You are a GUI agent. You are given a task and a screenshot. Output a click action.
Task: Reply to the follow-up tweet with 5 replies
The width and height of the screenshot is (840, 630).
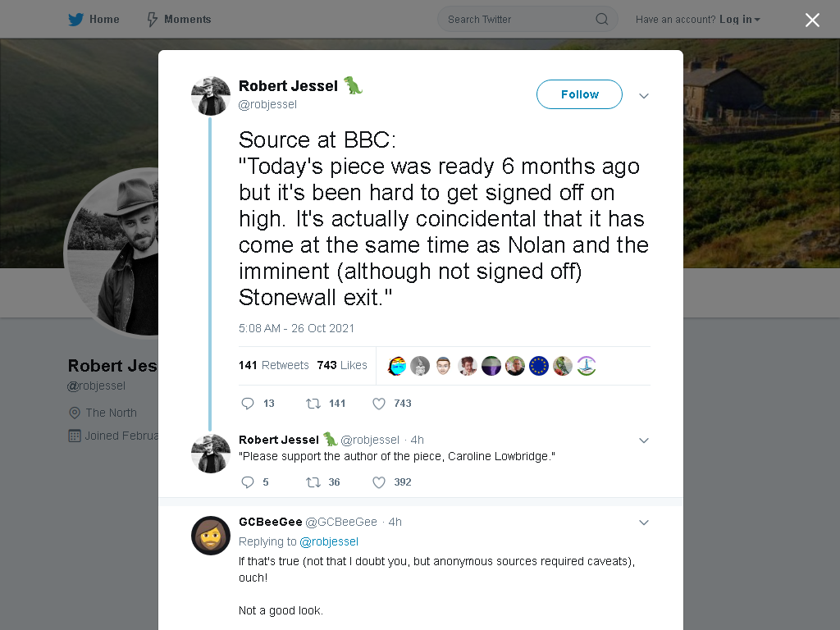248,482
